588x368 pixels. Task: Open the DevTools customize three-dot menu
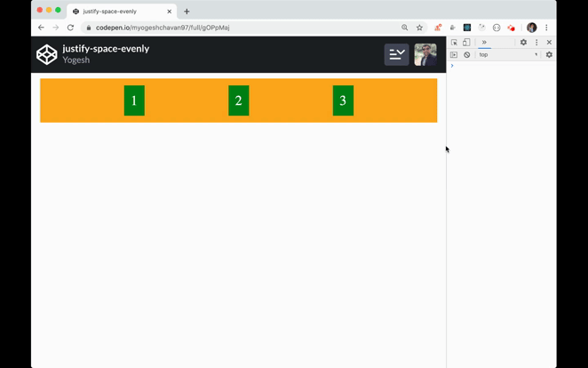[x=536, y=43]
